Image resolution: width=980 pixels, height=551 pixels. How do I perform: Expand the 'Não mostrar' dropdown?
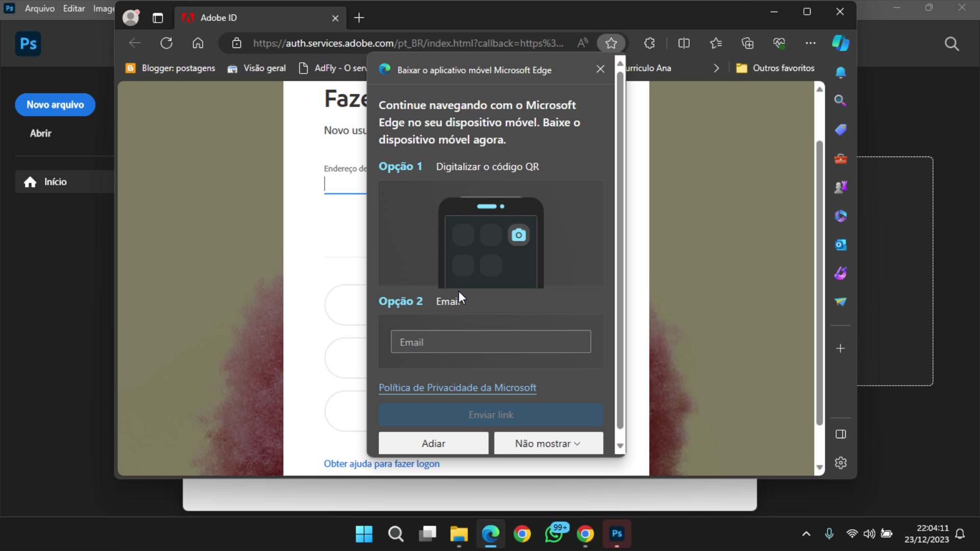click(548, 443)
